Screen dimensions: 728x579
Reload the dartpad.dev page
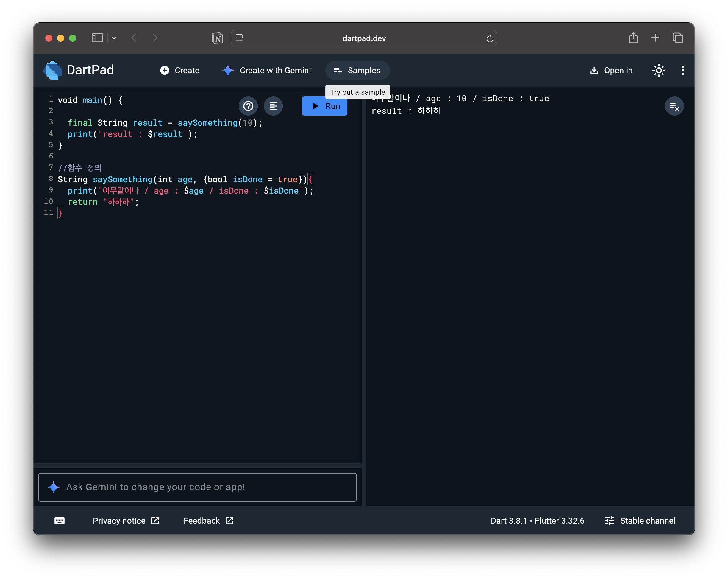[x=490, y=38]
